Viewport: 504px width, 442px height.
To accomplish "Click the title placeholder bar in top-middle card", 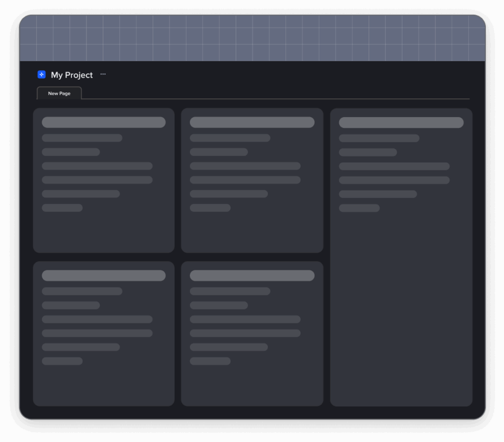I will point(252,122).
